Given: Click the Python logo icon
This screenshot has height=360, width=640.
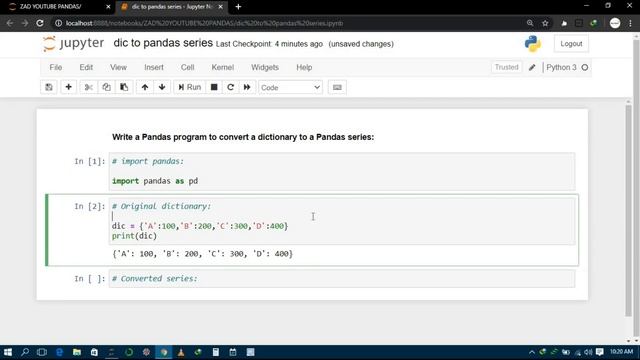Looking at the screenshot, I should [x=533, y=44].
